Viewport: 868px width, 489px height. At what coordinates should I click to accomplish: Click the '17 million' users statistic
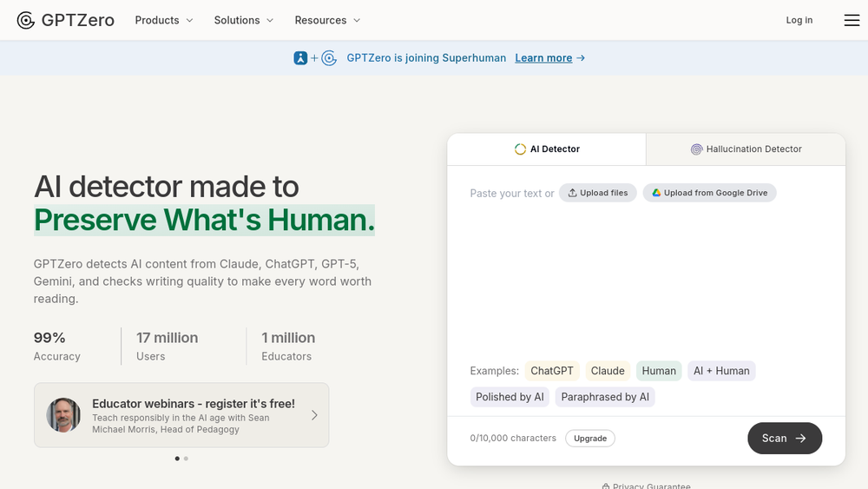click(168, 338)
